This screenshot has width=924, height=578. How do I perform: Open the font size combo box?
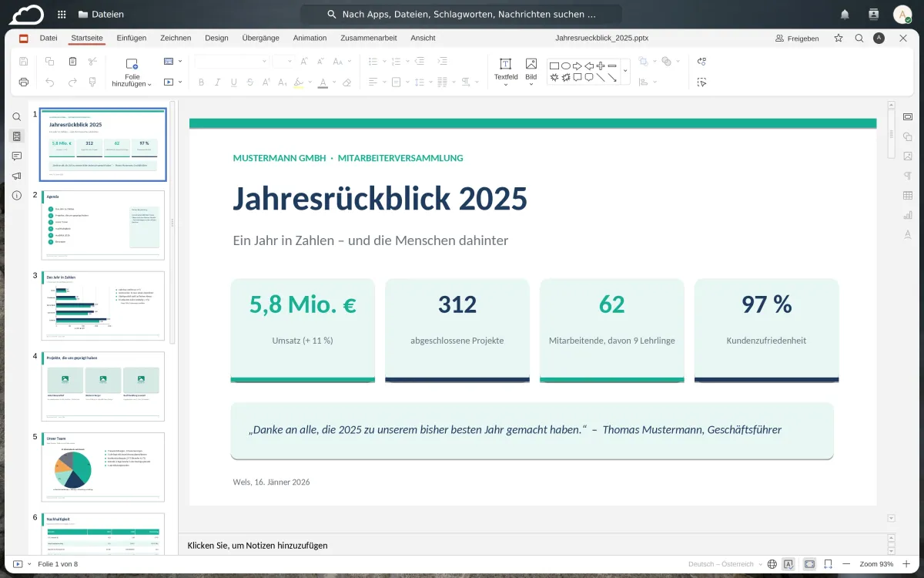283,62
